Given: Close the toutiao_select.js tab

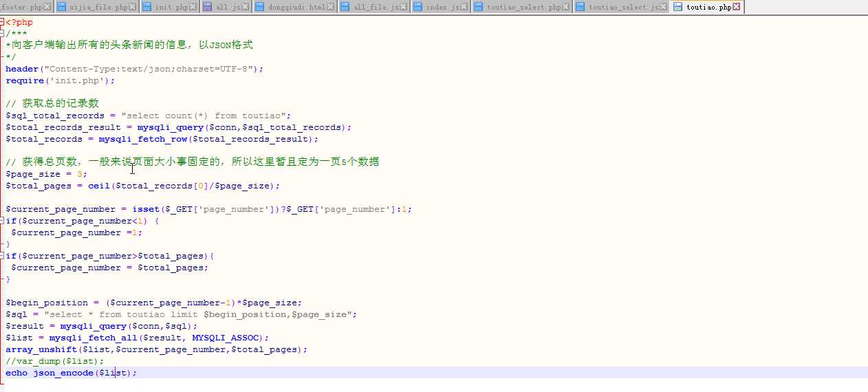Looking at the screenshot, I should (x=664, y=7).
